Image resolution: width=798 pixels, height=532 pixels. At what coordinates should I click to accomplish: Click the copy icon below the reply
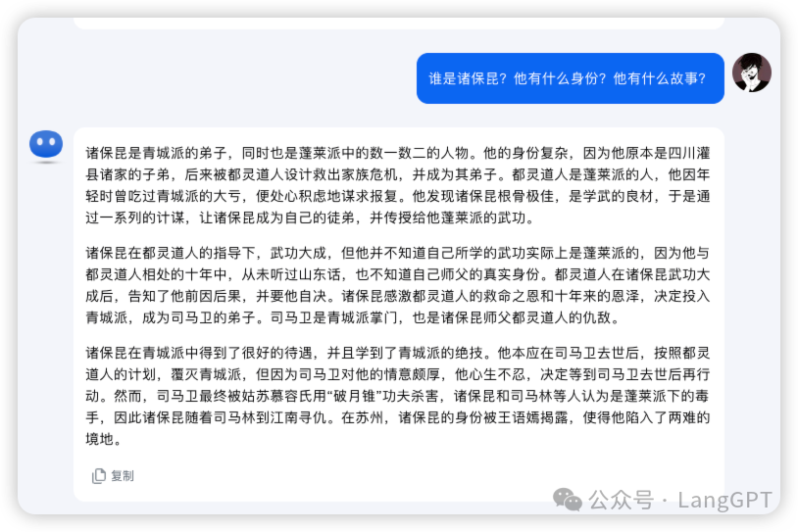coord(99,475)
